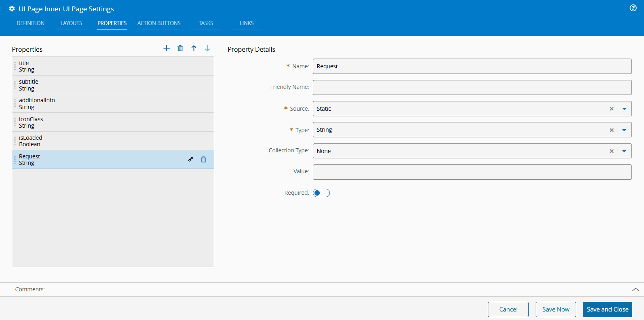The height and width of the screenshot is (320, 644).
Task: Open help with the question mark icon
Action: coord(633,8)
